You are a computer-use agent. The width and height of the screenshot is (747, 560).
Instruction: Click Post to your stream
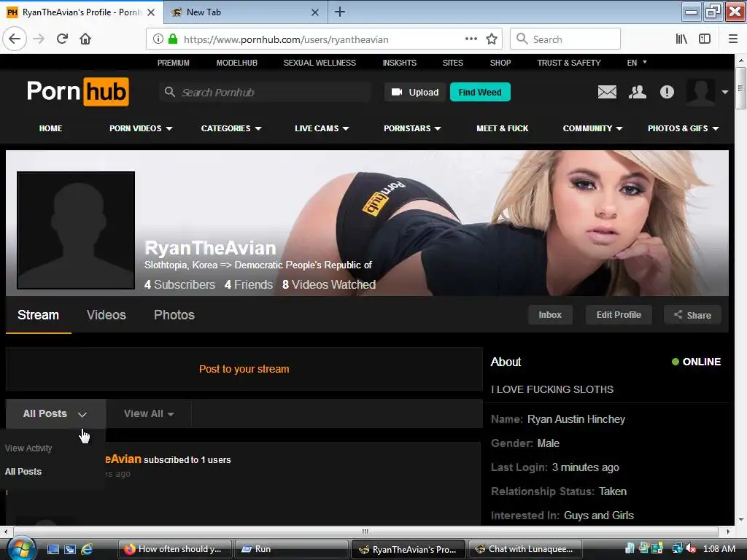[244, 369]
